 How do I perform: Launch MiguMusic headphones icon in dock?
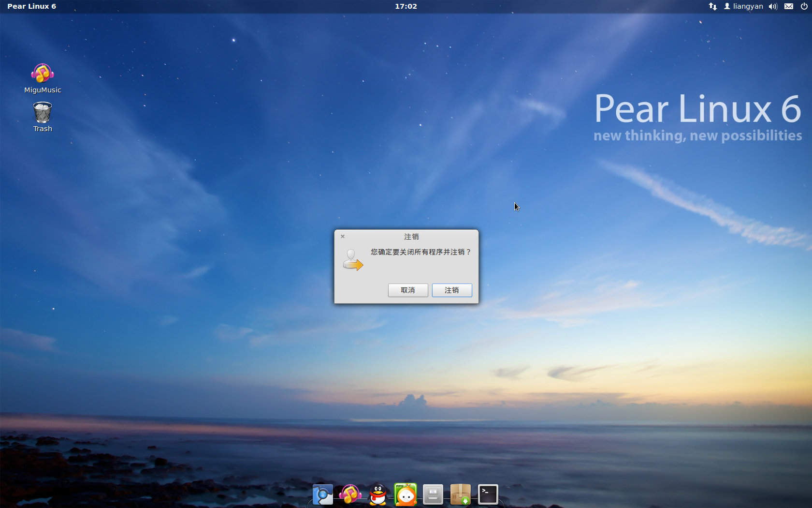350,494
